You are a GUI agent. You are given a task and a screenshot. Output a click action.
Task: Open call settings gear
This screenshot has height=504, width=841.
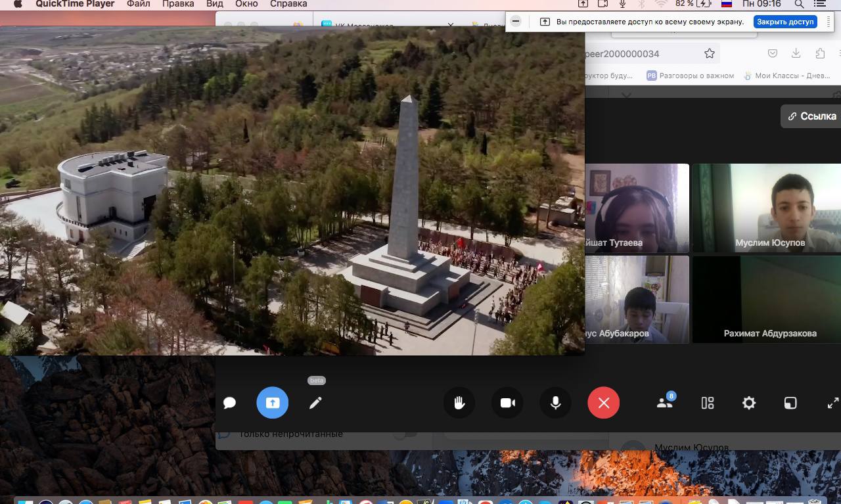[x=748, y=403]
